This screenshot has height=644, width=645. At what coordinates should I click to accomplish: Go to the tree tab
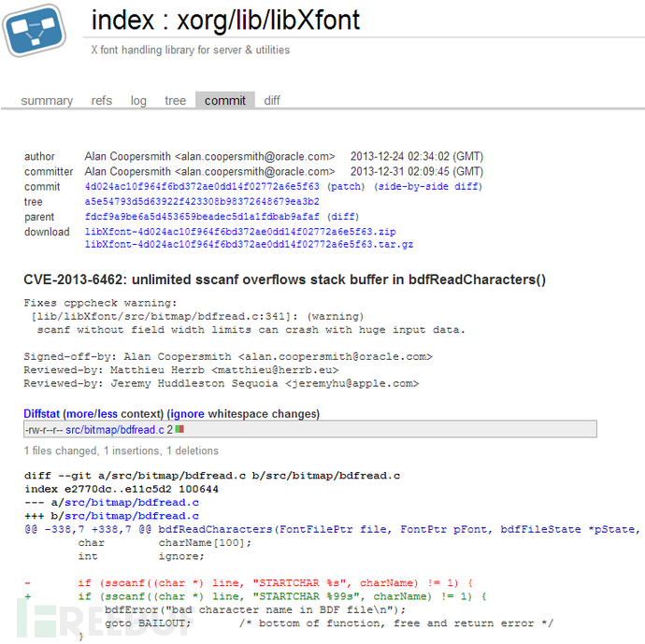click(x=175, y=100)
